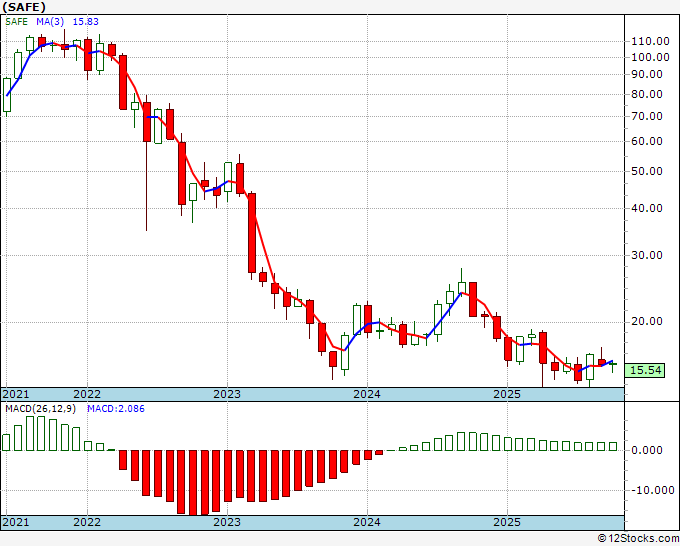The image size is (680, 546).
Task: Select the MACD:2.086 value readout
Action: coord(116,409)
